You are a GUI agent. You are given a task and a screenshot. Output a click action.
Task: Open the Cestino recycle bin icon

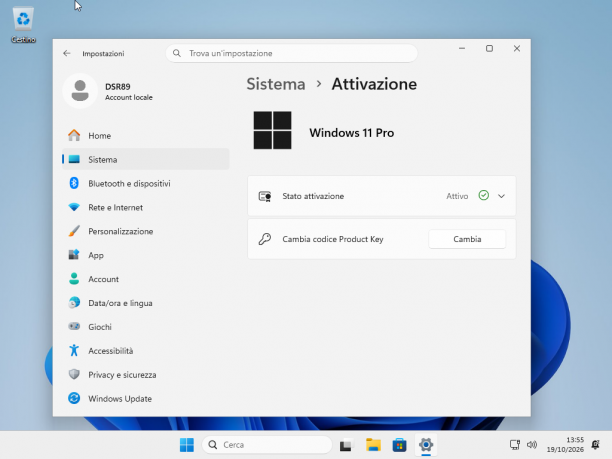point(23,24)
